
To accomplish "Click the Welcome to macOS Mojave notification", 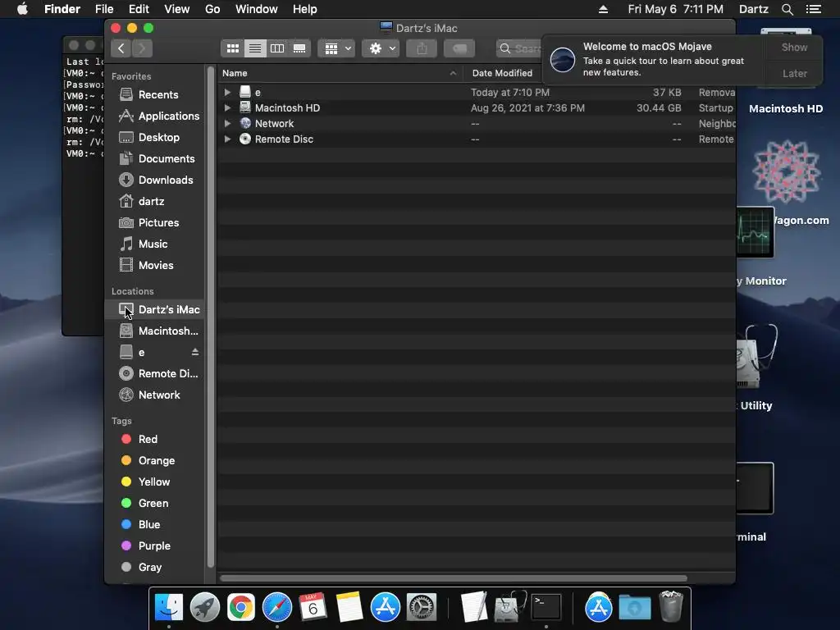I will pos(654,59).
